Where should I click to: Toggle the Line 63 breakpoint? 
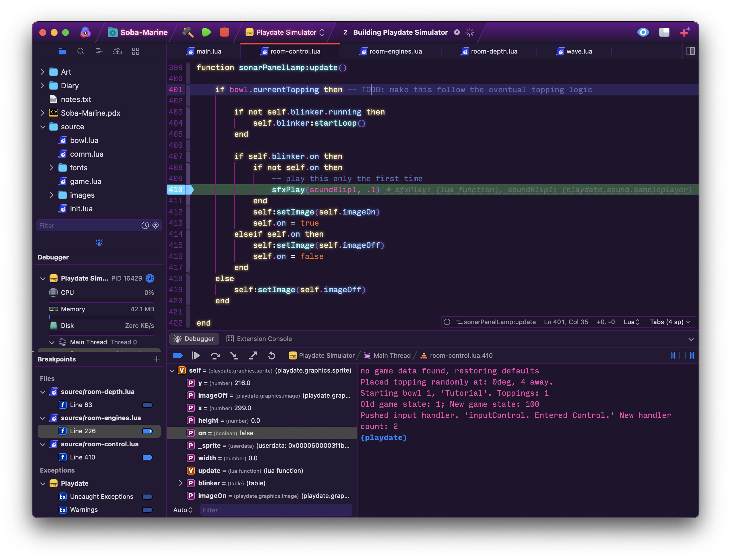[x=147, y=405]
